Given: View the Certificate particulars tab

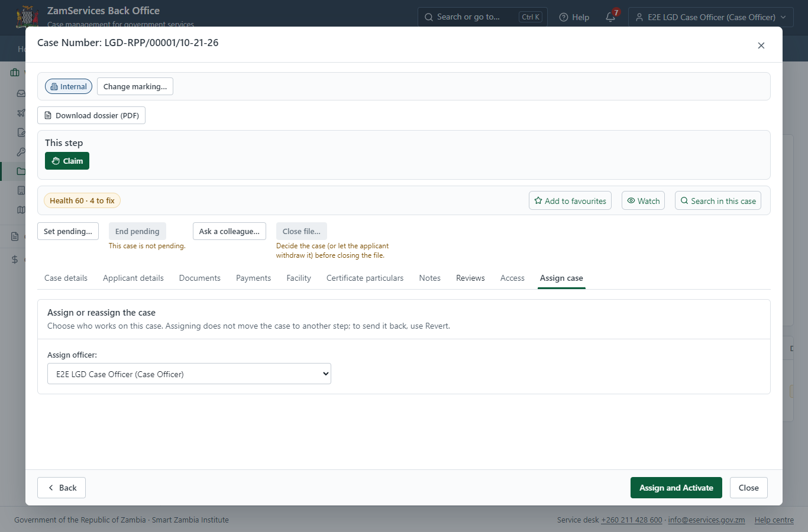Looking at the screenshot, I should tap(365, 278).
